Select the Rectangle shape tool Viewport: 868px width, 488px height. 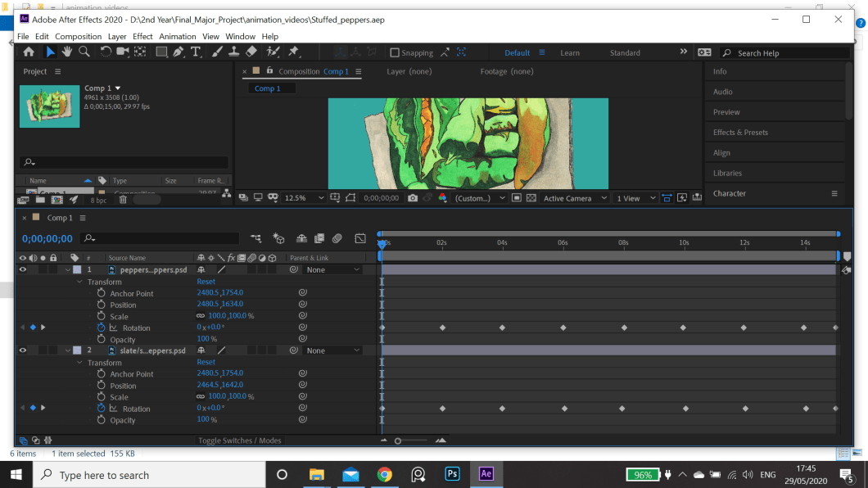click(161, 52)
